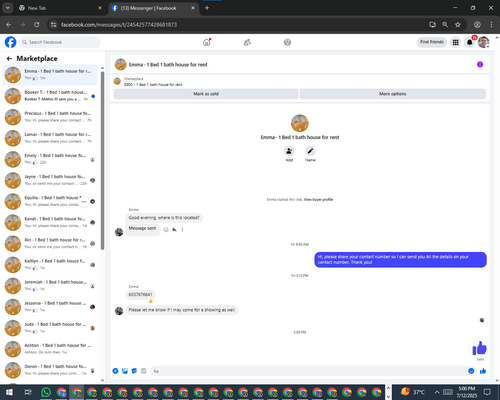Open the browser tab search dropdown
The height and width of the screenshot is (400, 500).
pos(7,8)
